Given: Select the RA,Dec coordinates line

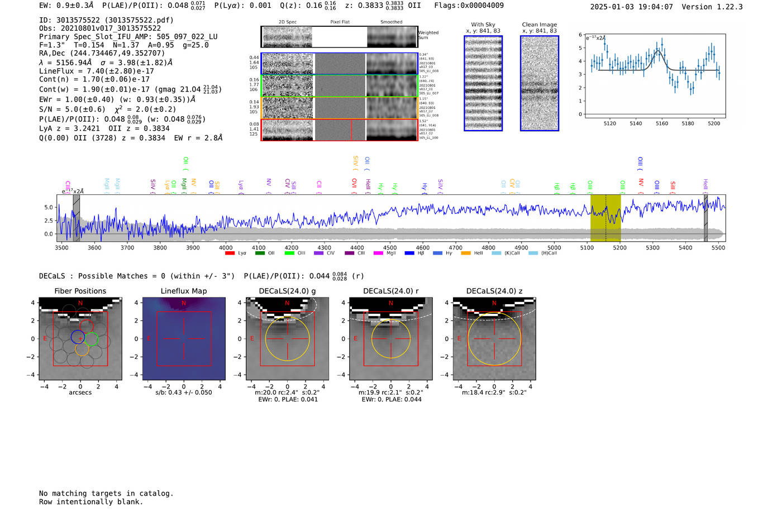Looking at the screenshot, I should tap(102, 54).
